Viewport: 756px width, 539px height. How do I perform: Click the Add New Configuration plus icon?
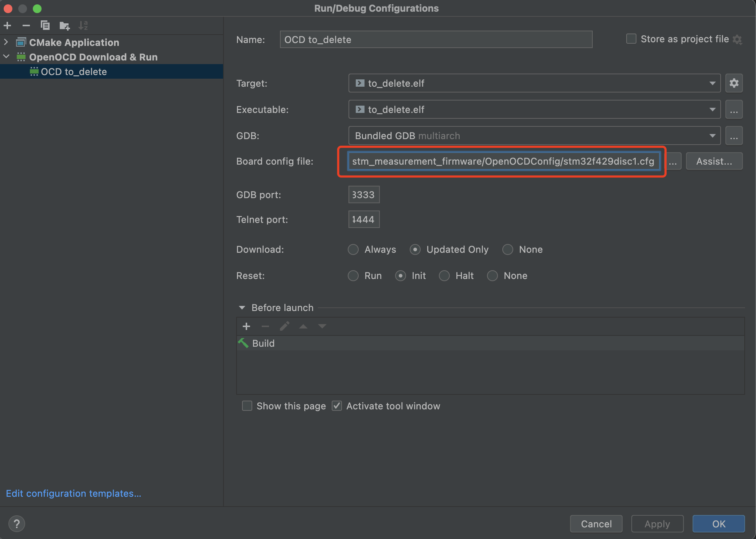(x=7, y=25)
